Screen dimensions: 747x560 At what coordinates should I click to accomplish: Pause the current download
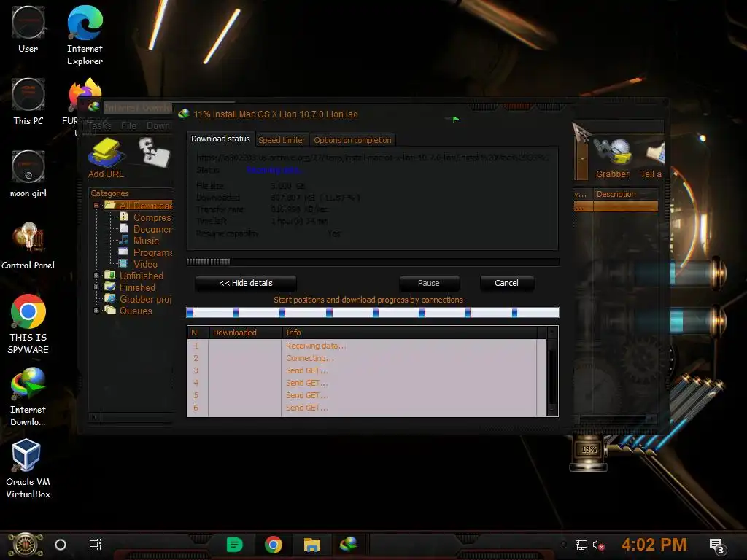pos(429,284)
